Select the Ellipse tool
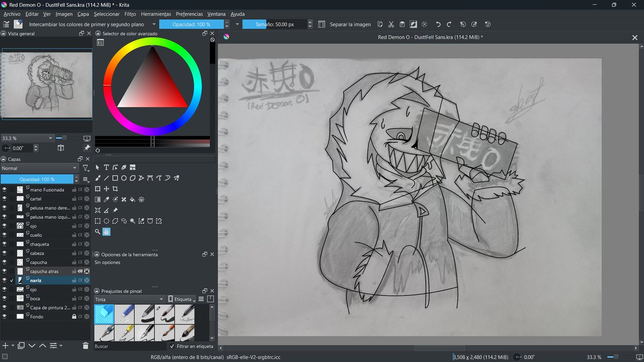The height and width of the screenshot is (362, 644). tap(123, 178)
